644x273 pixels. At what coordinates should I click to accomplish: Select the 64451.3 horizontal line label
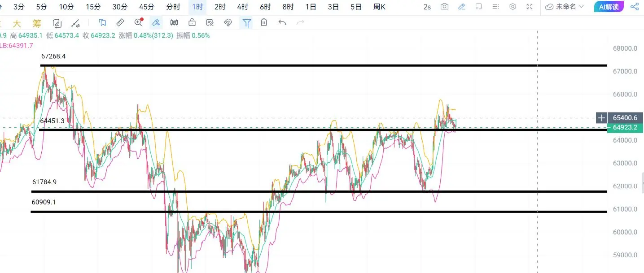tap(53, 121)
